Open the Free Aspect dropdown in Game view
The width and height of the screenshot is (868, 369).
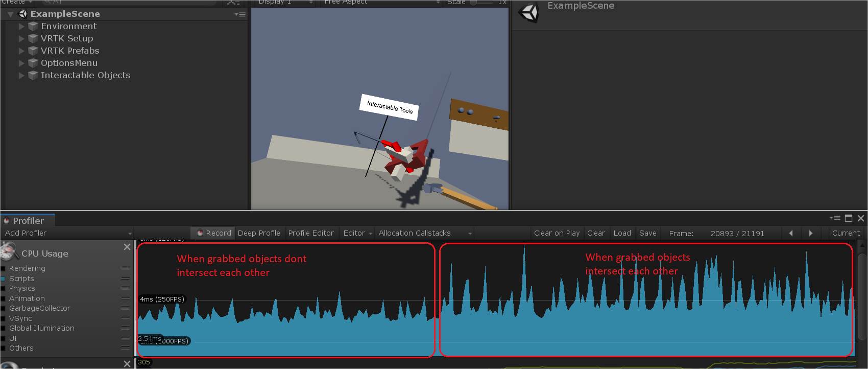click(381, 3)
